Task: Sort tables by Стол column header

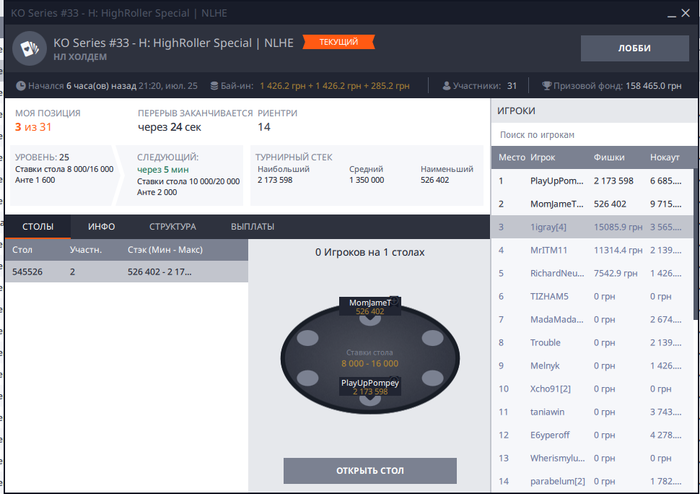Action: point(22,250)
